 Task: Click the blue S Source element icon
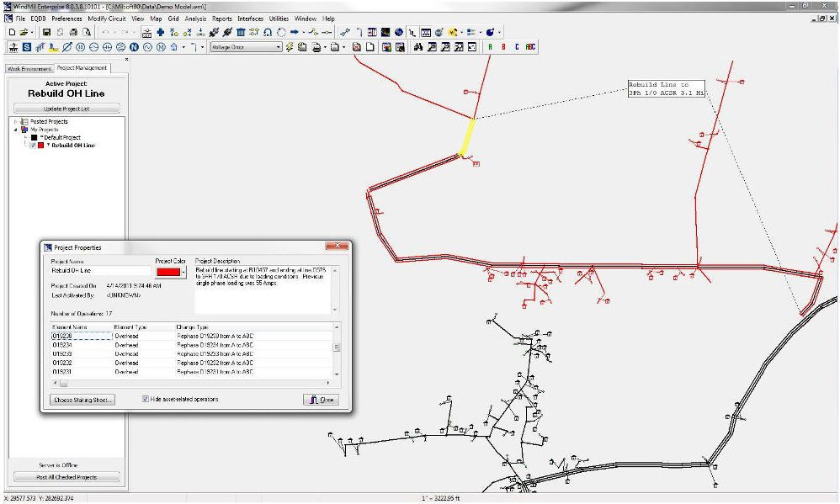pyautogui.click(x=26, y=47)
